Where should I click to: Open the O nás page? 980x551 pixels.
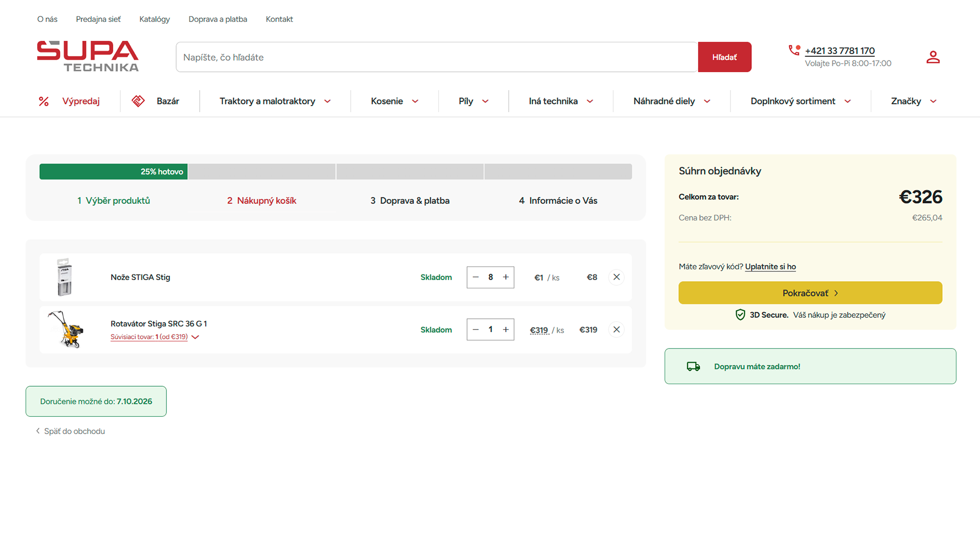click(47, 19)
